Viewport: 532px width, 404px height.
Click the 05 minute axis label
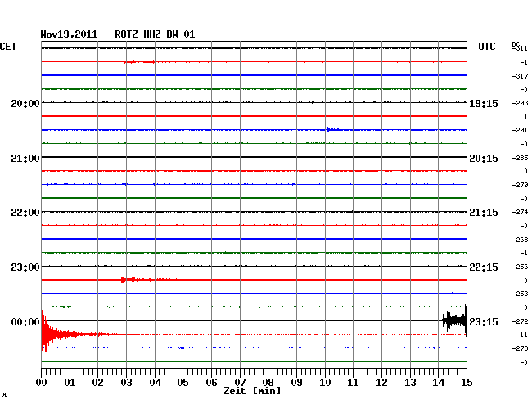pyautogui.click(x=183, y=383)
